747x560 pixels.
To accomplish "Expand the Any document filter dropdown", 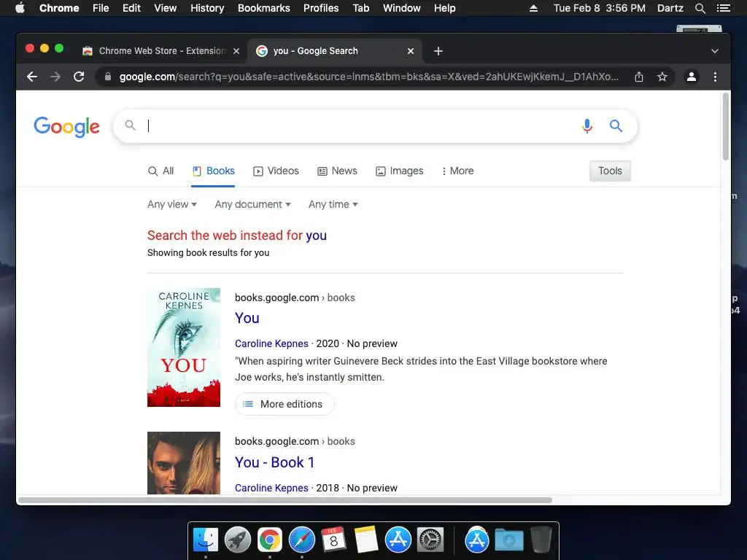I will point(252,204).
